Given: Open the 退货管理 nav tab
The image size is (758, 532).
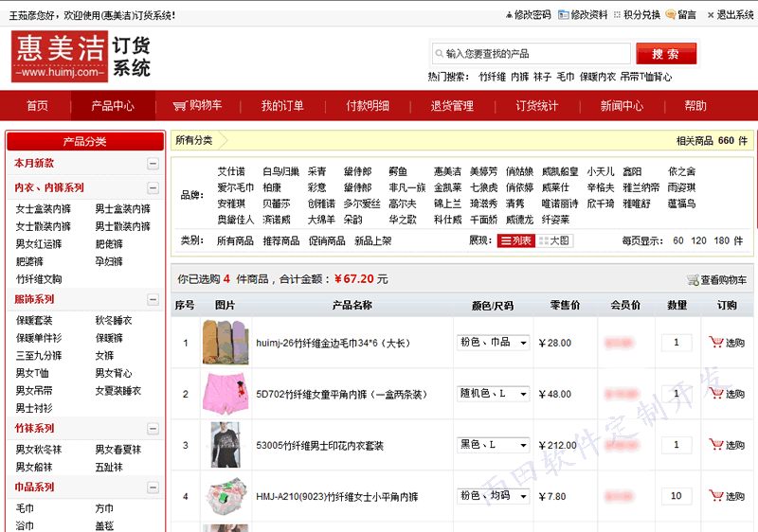Looking at the screenshot, I should (452, 106).
